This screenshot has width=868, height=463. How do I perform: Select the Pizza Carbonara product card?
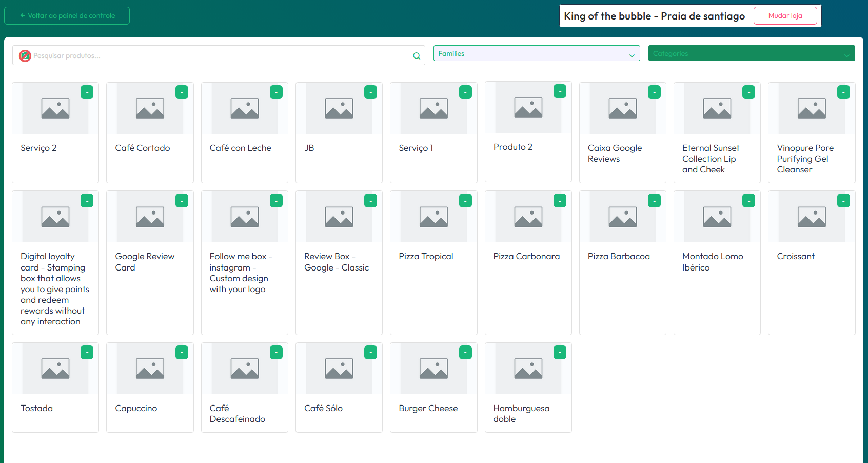[x=528, y=262]
